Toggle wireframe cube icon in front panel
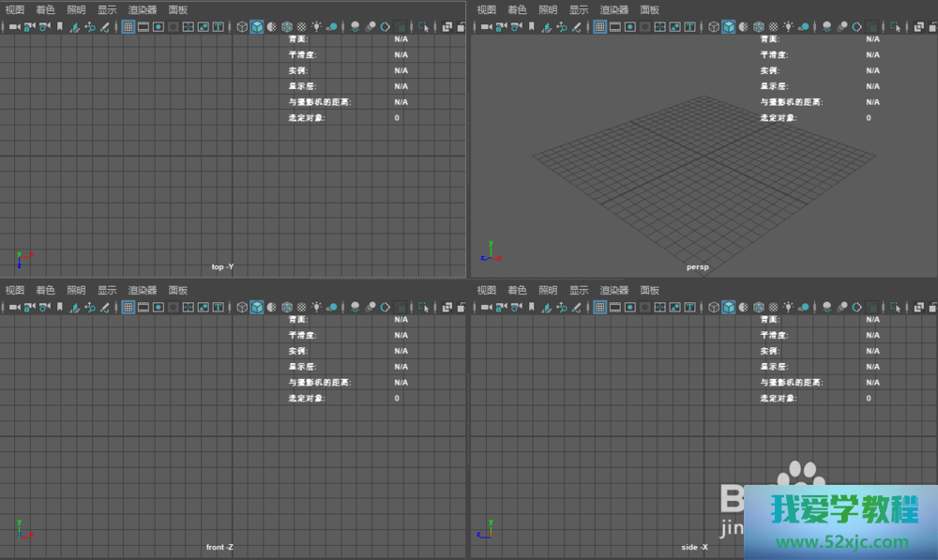 tap(242, 307)
